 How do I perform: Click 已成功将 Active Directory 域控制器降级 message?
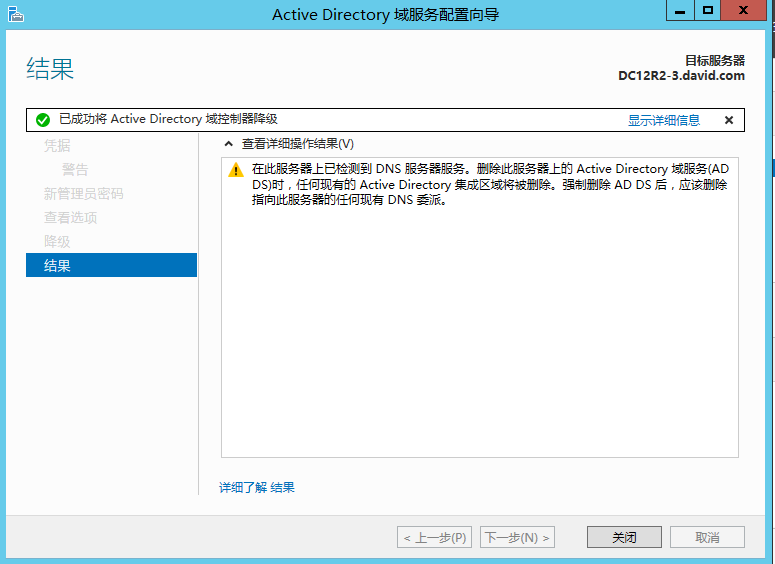coord(168,119)
